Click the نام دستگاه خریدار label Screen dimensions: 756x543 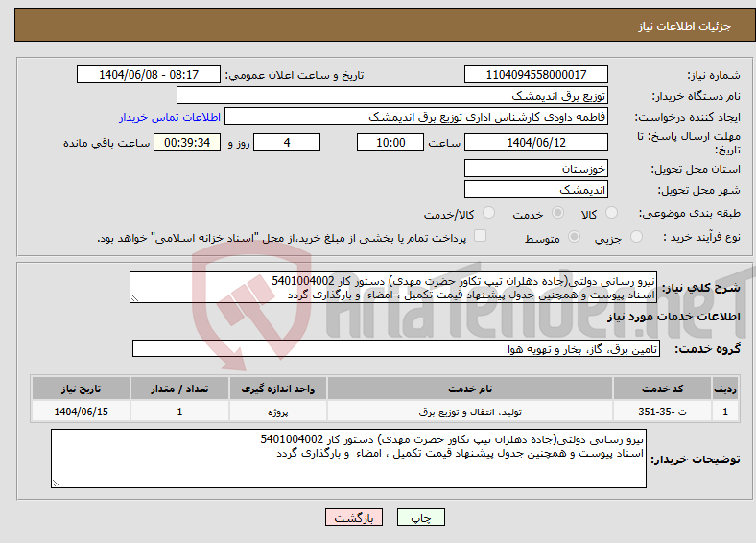tap(696, 96)
